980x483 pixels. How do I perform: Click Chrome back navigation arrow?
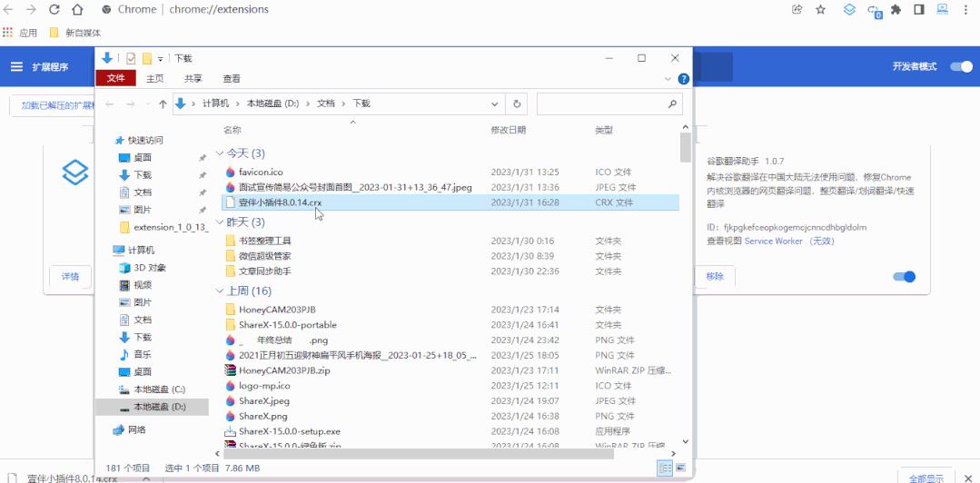point(8,9)
